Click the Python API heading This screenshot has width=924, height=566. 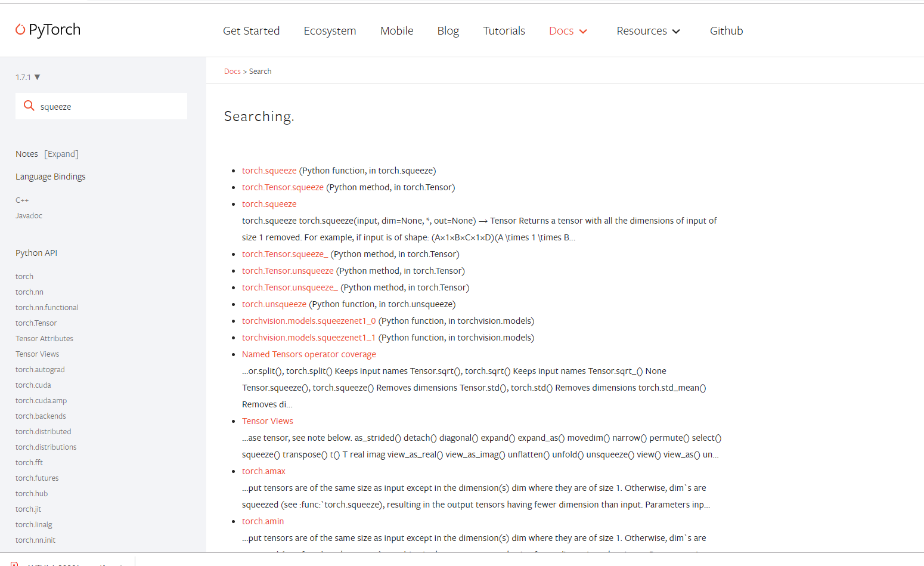tap(36, 253)
